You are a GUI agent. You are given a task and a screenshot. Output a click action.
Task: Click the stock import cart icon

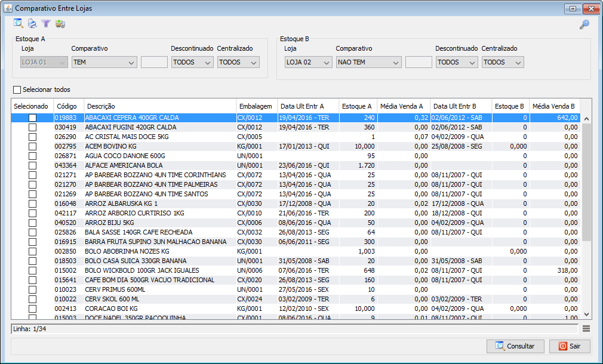[60, 24]
